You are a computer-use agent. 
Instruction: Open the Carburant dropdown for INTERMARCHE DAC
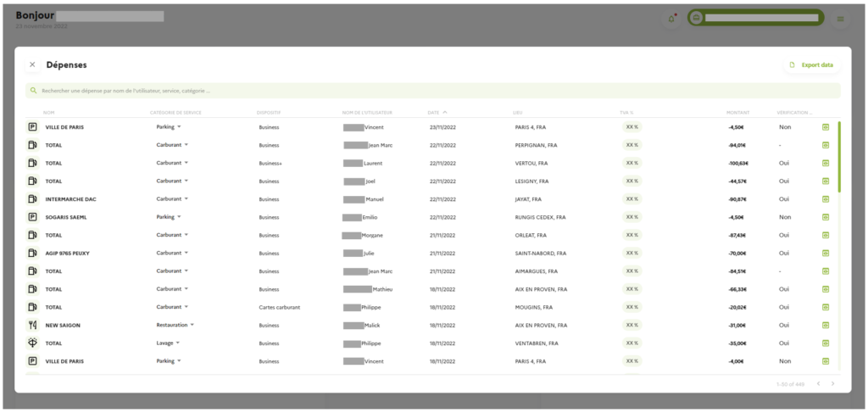click(x=172, y=198)
